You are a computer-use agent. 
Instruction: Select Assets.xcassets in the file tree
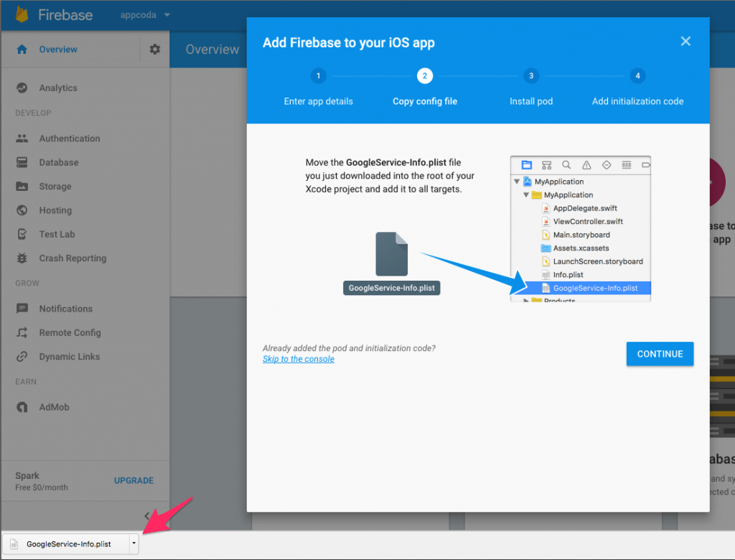coord(581,248)
